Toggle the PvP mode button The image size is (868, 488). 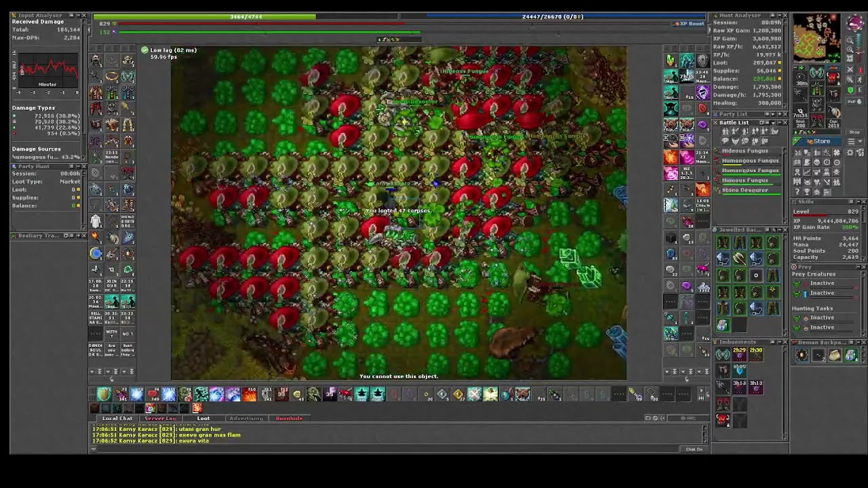pyautogui.click(x=854, y=102)
